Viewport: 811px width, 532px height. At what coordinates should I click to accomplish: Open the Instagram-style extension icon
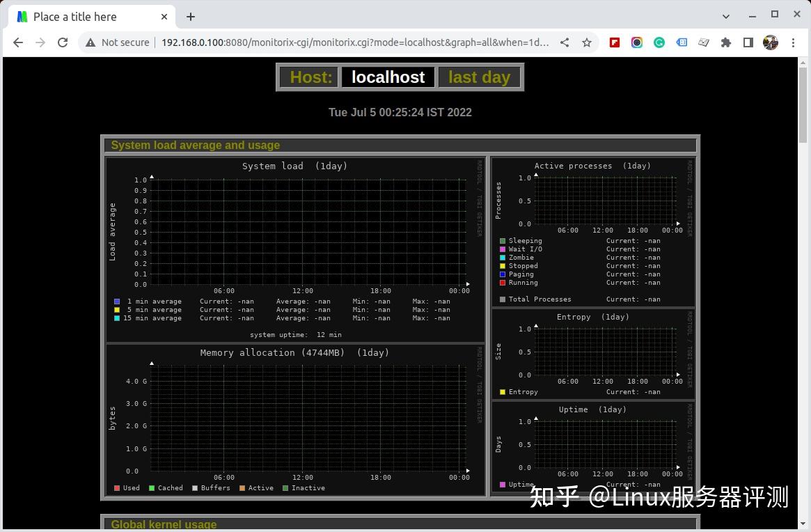tap(637, 42)
